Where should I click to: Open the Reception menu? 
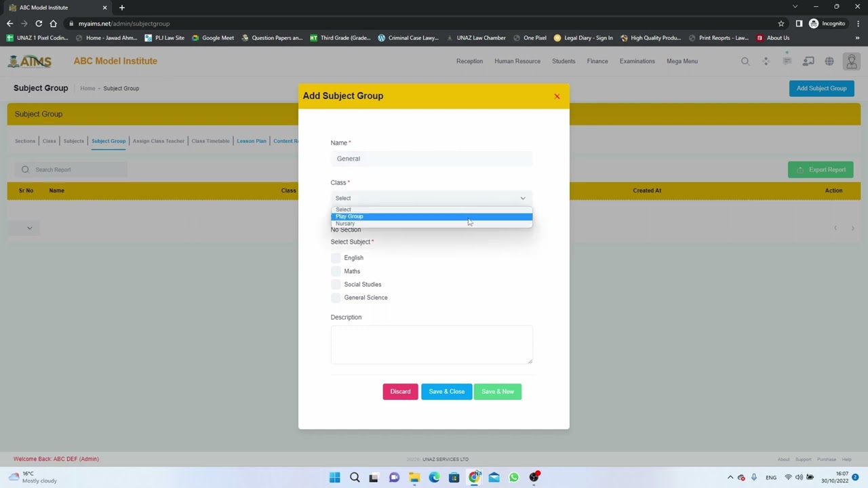click(x=469, y=61)
